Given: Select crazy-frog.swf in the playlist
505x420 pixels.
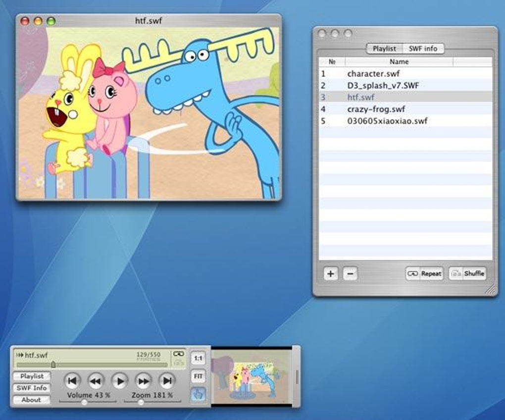Looking at the screenshot, I should tap(405, 109).
